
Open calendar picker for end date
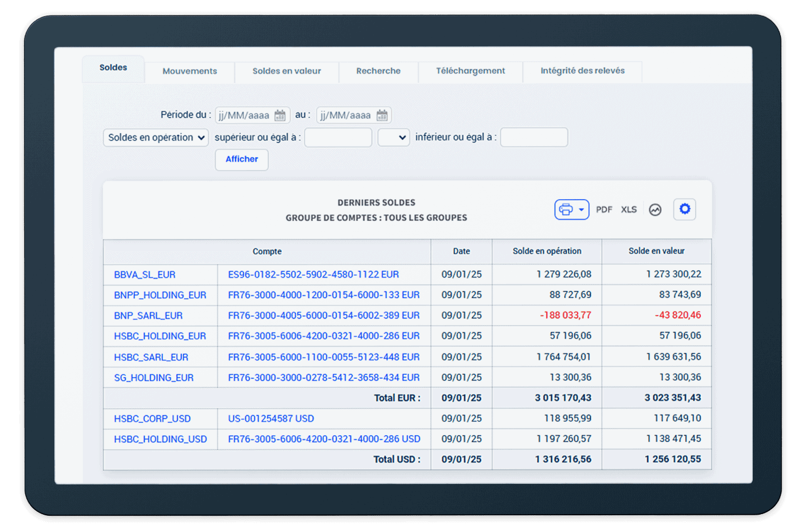[382, 116]
